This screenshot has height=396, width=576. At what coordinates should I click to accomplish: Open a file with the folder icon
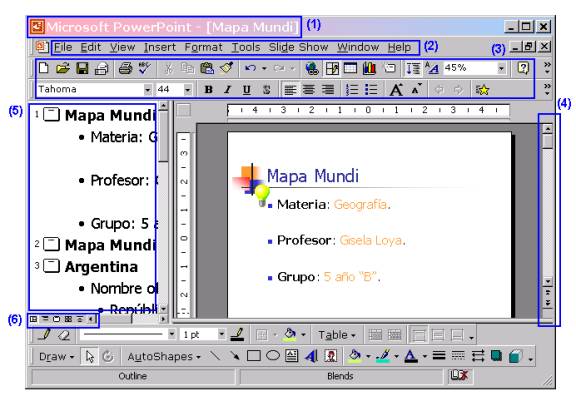tap(63, 69)
